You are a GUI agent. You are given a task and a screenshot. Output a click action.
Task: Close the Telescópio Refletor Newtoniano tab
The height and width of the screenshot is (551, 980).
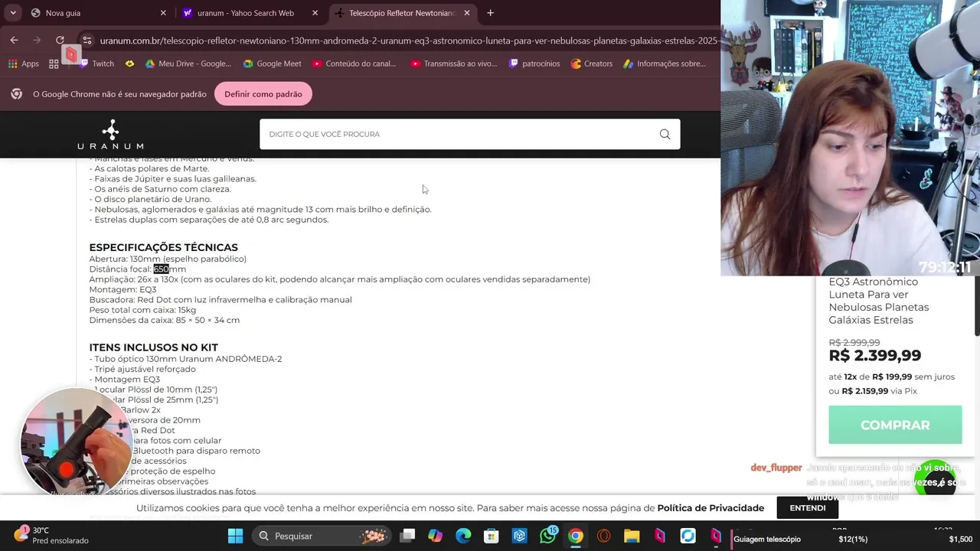(466, 13)
